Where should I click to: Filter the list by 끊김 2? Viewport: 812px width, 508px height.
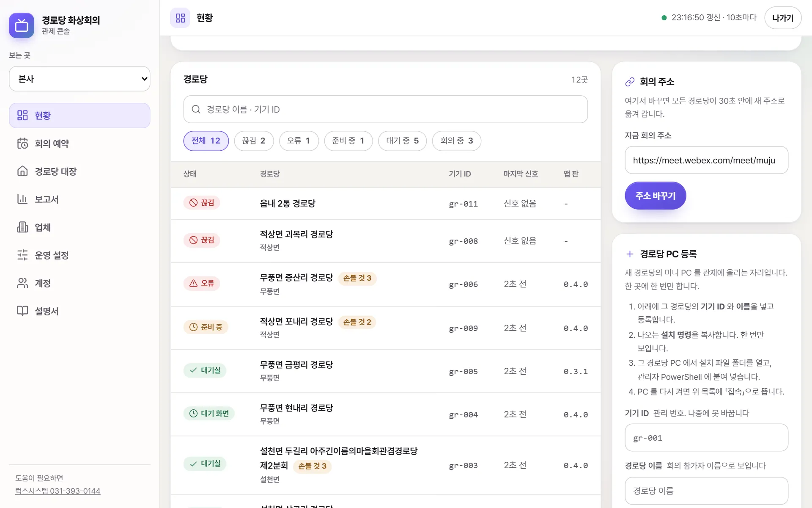pyautogui.click(x=254, y=141)
